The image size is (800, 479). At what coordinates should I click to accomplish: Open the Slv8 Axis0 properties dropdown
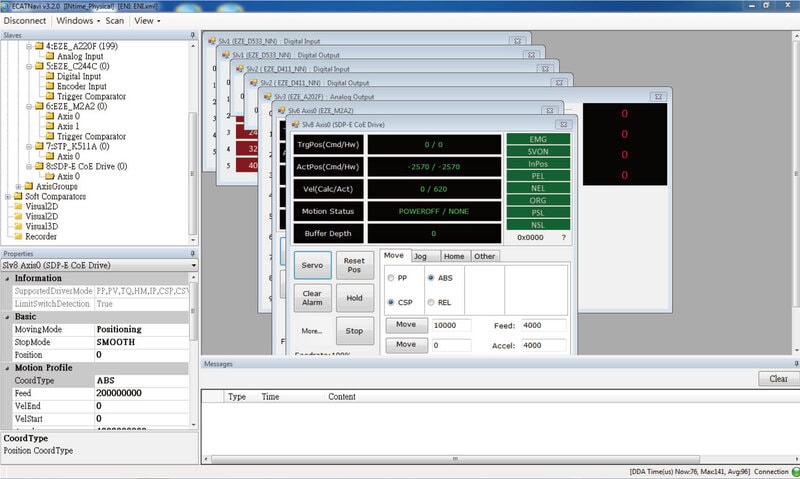point(193,265)
